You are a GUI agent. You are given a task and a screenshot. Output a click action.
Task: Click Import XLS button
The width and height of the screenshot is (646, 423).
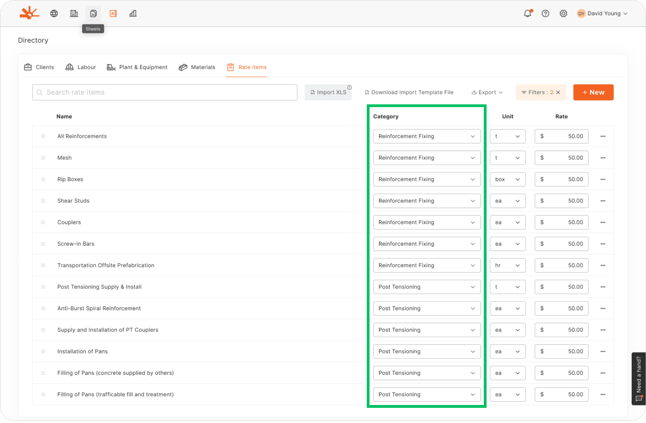pyautogui.click(x=327, y=92)
